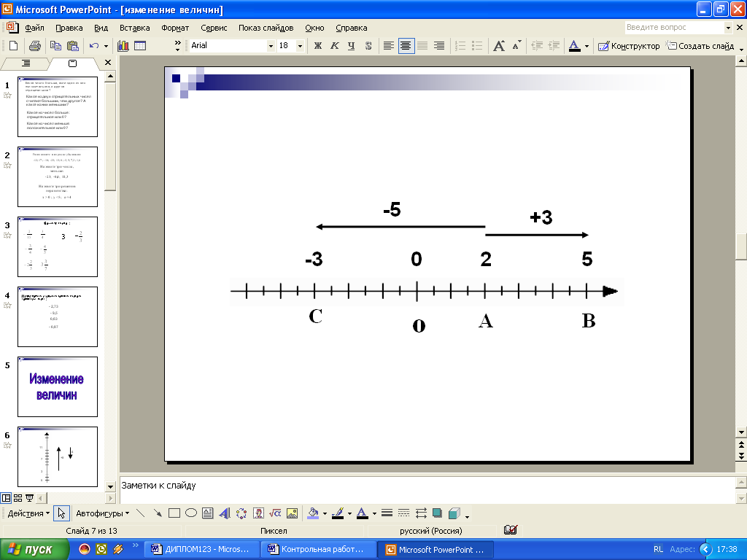747x560 pixels.
Task: Open the Файл menu
Action: tap(35, 28)
